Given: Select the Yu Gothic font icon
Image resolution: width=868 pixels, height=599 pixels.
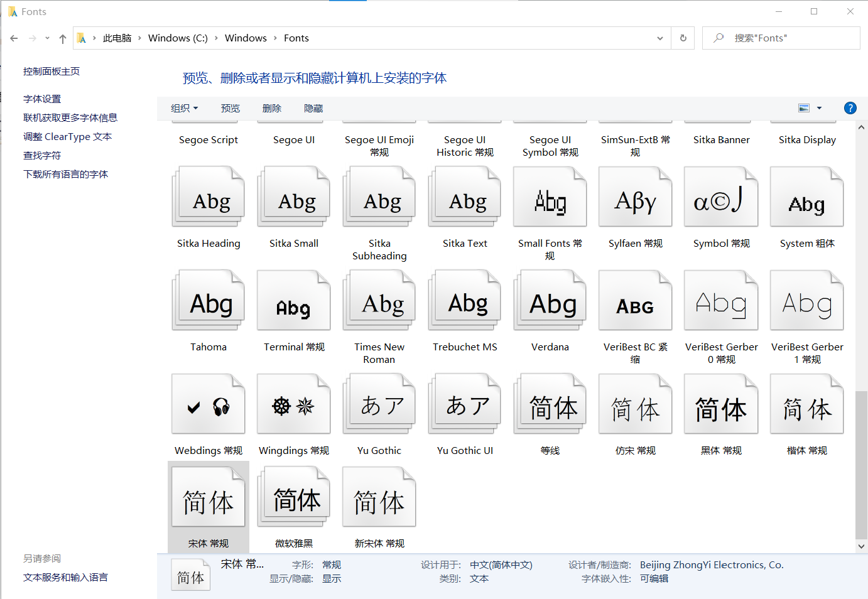Looking at the screenshot, I should coord(379,402).
